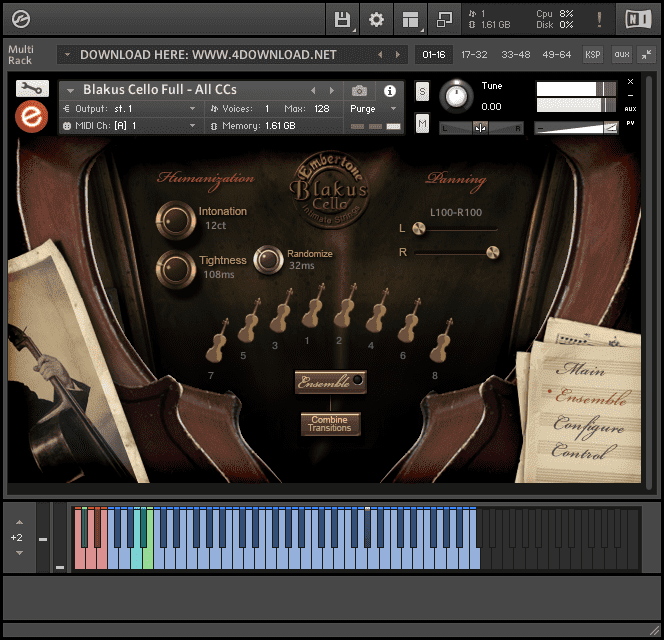
Task: Toggle aux channel display button
Action: tap(622, 55)
